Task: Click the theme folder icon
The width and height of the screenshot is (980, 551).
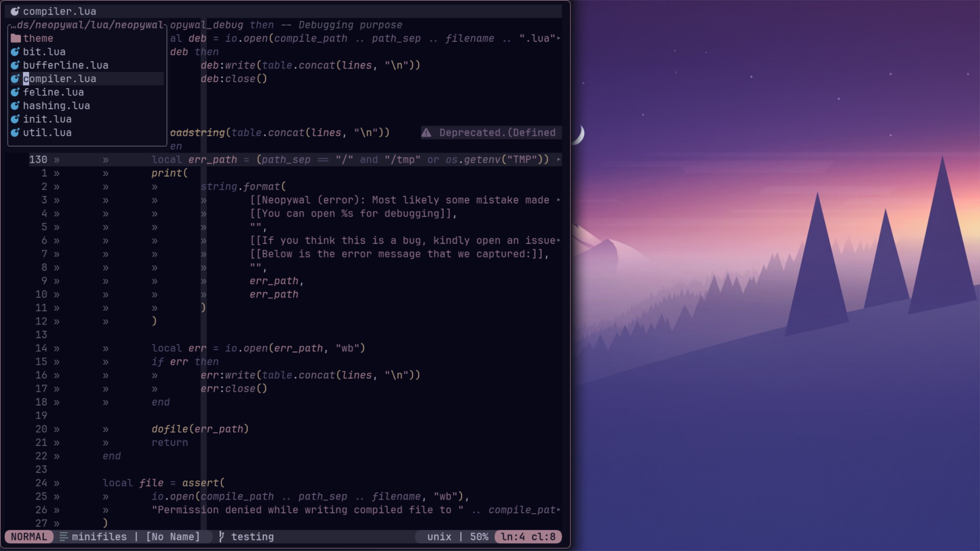Action: [x=16, y=38]
